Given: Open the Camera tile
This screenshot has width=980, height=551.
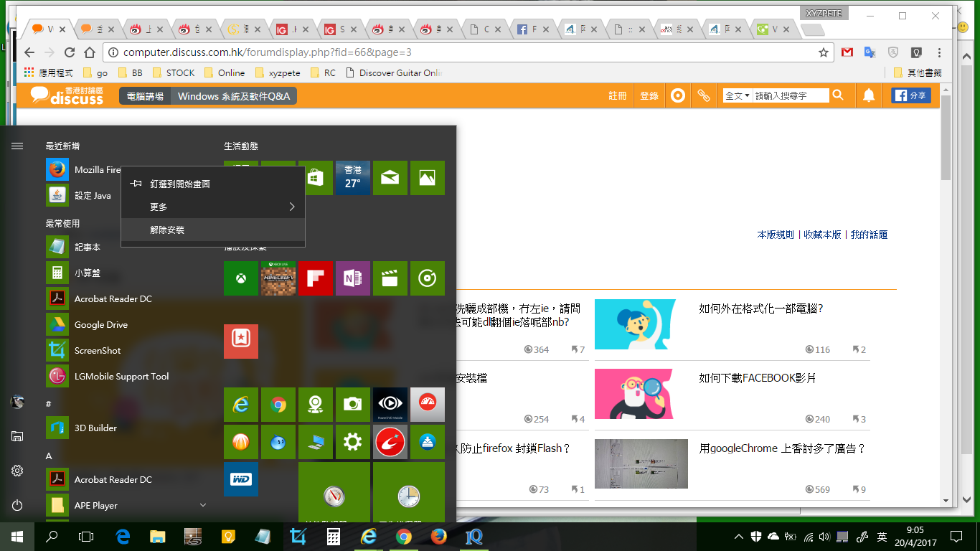Looking at the screenshot, I should (353, 405).
